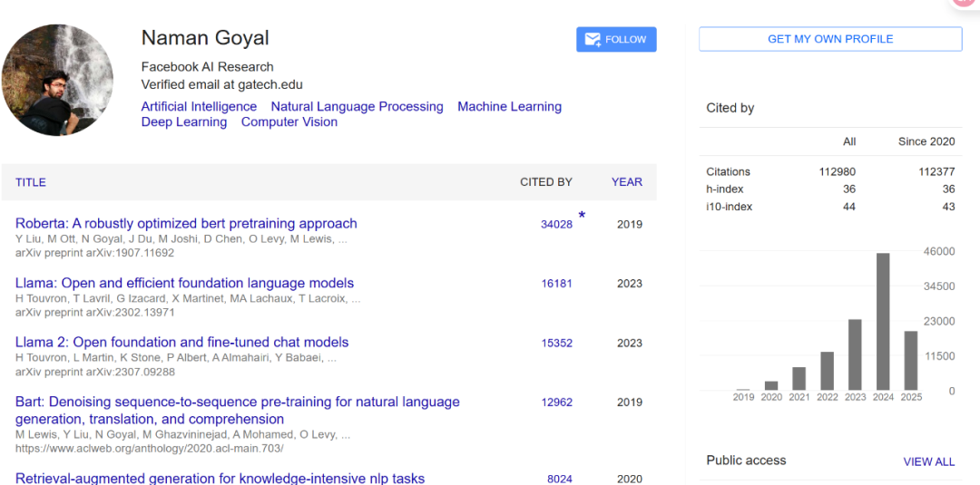980x485 pixels.
Task: Click the 2023 bar in citations chart
Action: coord(855,354)
